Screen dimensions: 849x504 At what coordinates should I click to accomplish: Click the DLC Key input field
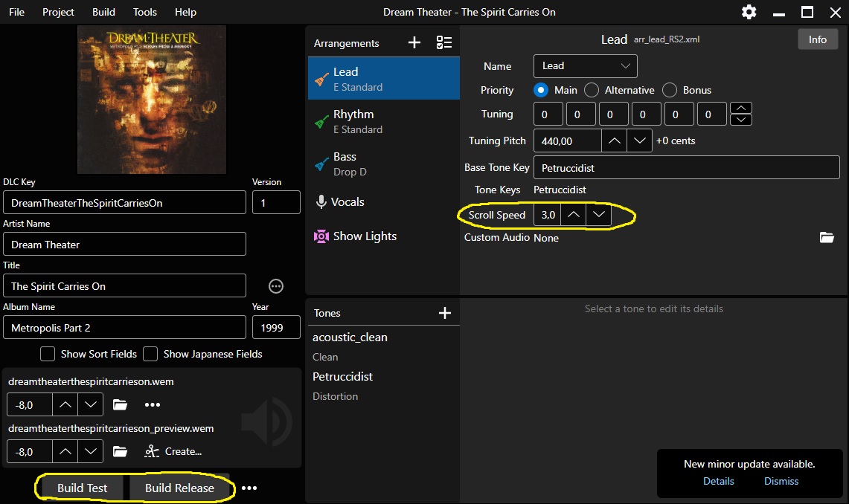pyautogui.click(x=124, y=203)
